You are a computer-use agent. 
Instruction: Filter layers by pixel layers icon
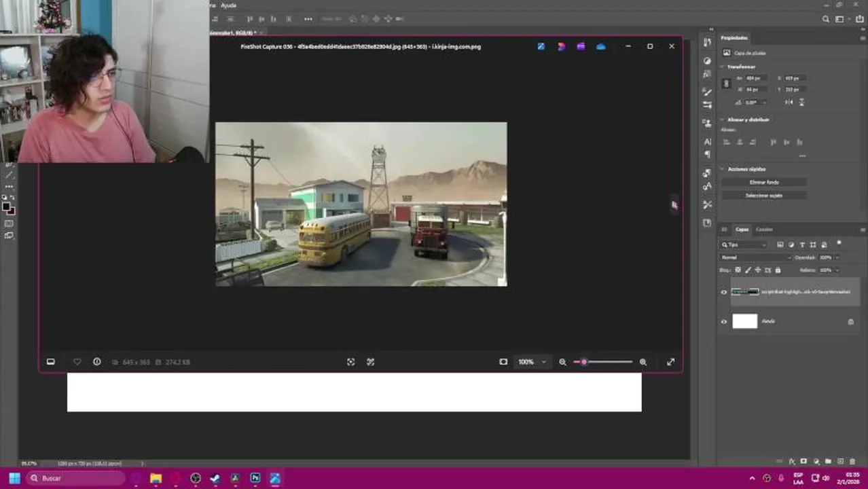click(x=780, y=244)
